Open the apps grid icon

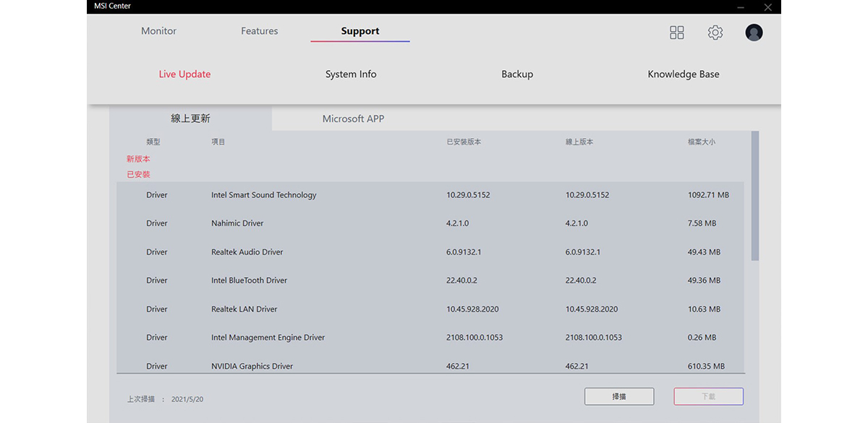677,33
